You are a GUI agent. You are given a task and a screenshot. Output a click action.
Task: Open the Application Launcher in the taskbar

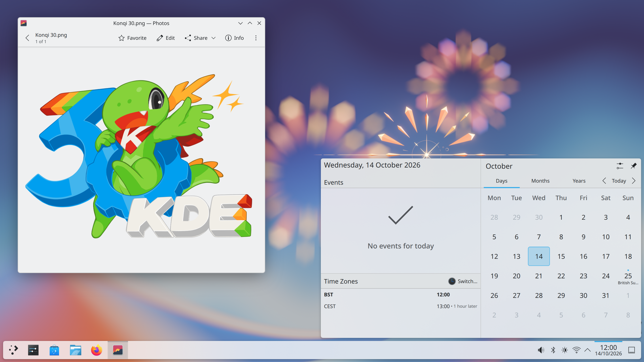pos(13,350)
